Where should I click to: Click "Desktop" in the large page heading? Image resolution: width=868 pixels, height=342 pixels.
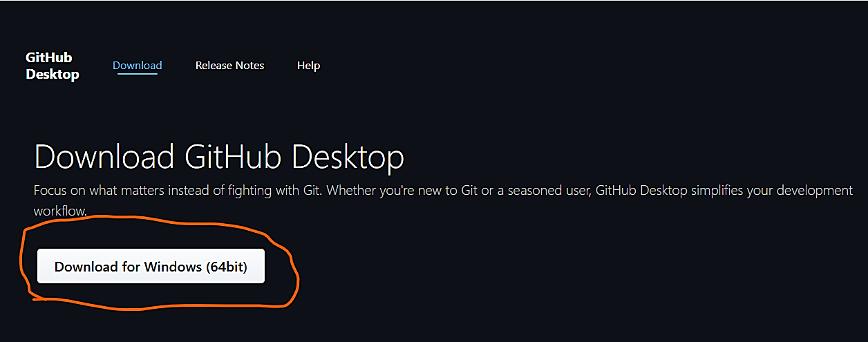point(348,157)
